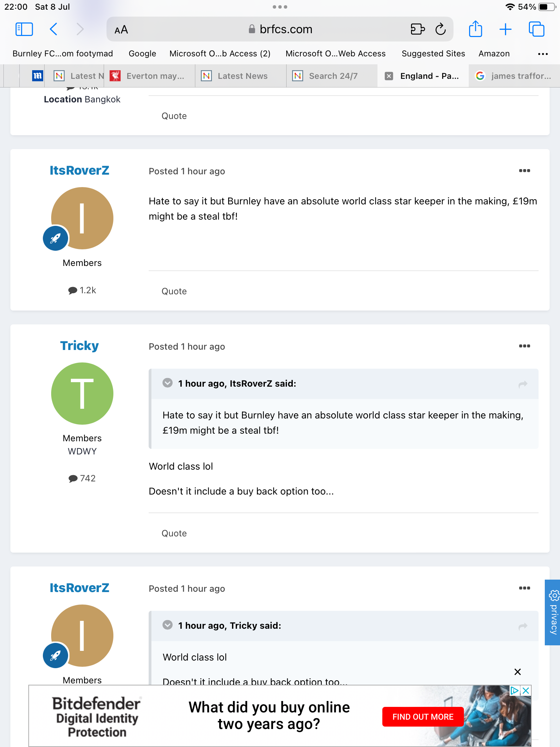The width and height of the screenshot is (560, 747).
Task: Open more options on Tricky's post
Action: [x=524, y=346]
